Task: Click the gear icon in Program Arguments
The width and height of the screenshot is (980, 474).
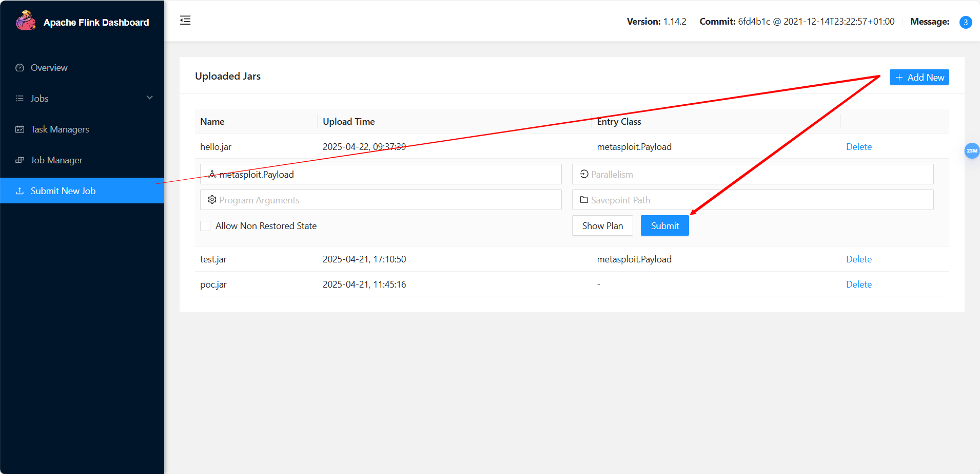Action: pos(212,200)
